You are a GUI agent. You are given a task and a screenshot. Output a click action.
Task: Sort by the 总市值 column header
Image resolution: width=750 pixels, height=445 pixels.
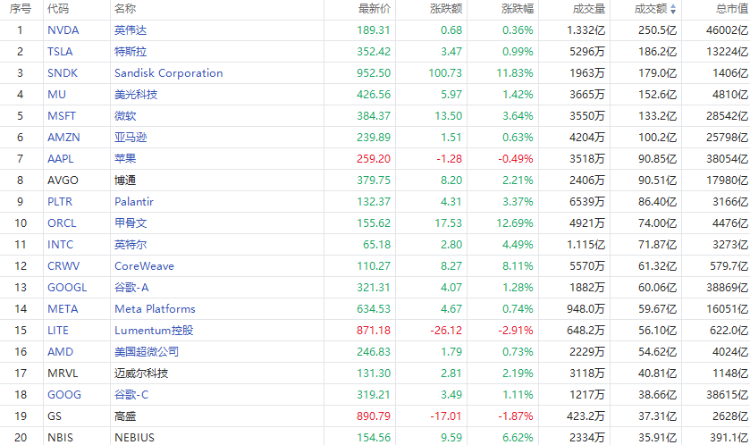pyautogui.click(x=732, y=9)
